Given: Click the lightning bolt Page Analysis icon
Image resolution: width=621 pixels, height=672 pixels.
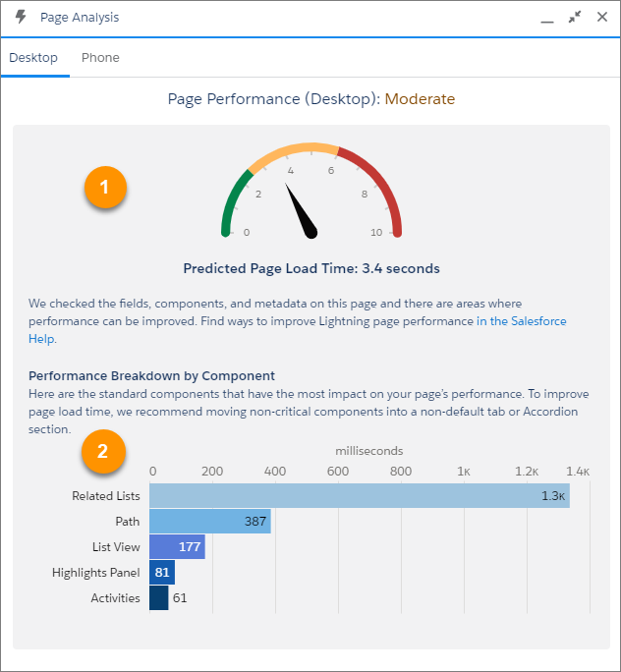Looking at the screenshot, I should (x=21, y=17).
